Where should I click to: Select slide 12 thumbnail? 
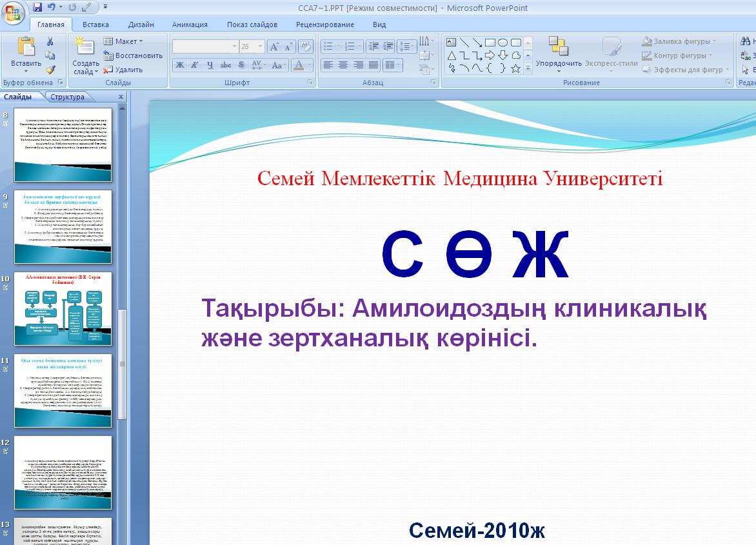(63, 473)
